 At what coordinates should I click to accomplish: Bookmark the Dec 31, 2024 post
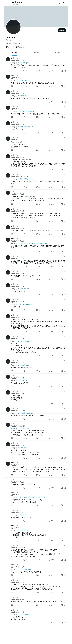coord(62,187)
